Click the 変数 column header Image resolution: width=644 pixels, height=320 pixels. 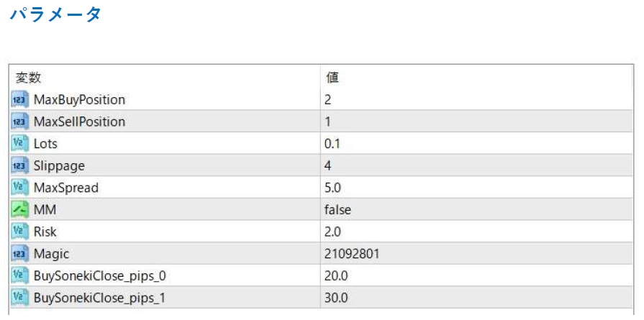coord(29,77)
